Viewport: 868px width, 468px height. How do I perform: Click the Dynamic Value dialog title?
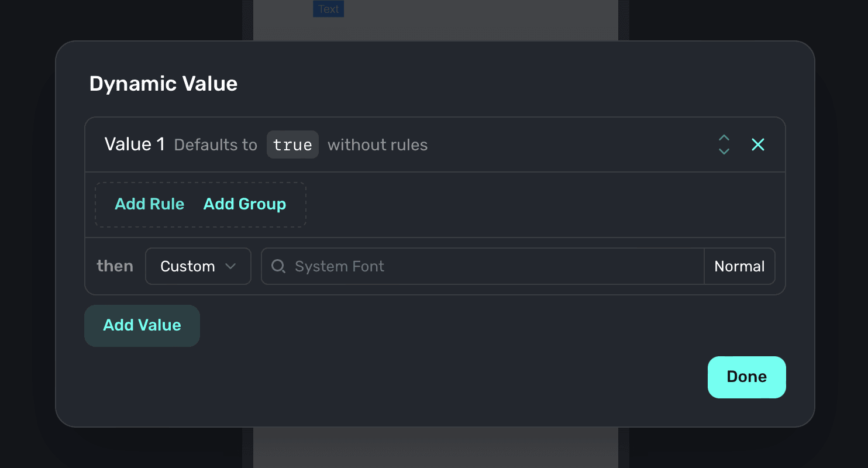pos(163,84)
